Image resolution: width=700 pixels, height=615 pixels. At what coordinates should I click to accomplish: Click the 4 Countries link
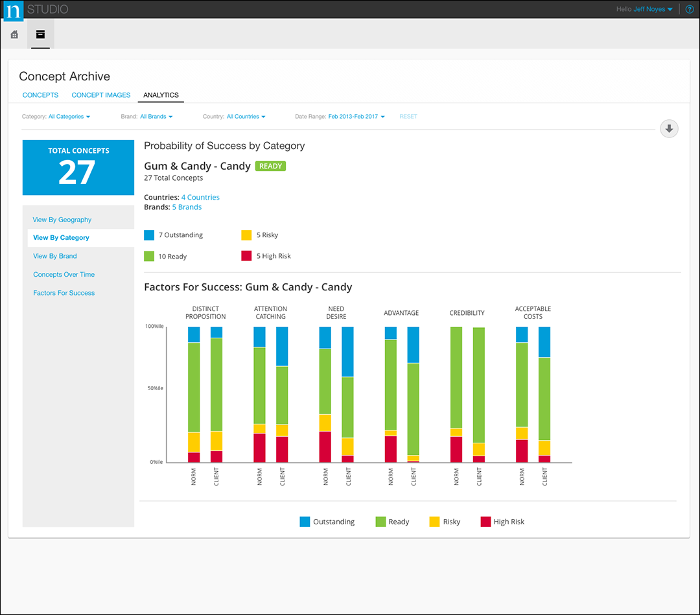200,197
